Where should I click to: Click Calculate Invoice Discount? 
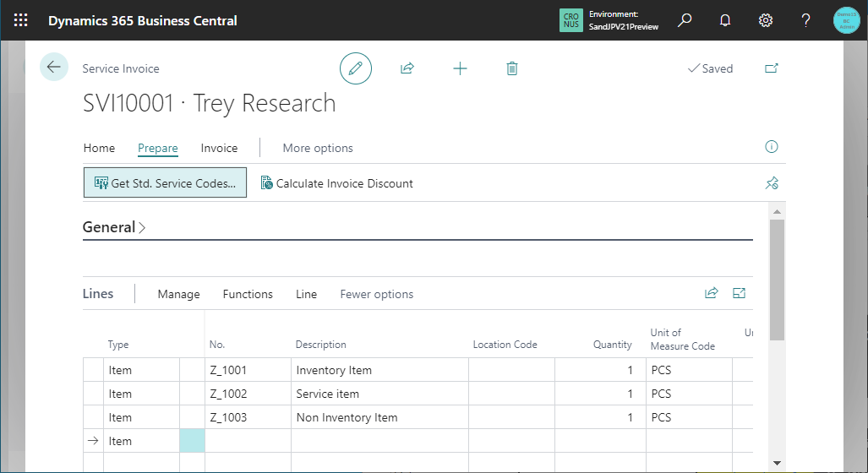pyautogui.click(x=336, y=183)
